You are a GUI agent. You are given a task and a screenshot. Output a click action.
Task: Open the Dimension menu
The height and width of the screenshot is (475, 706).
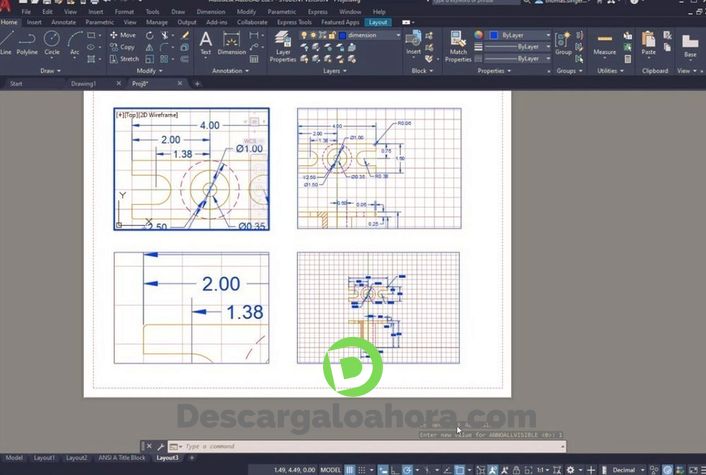click(x=211, y=12)
